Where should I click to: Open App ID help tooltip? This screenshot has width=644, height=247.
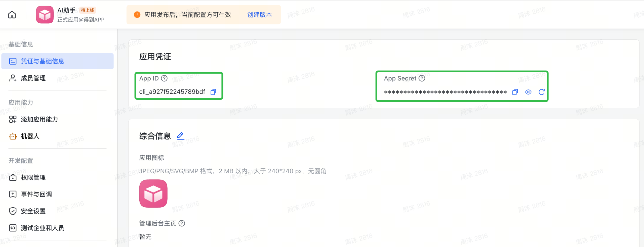(x=164, y=78)
